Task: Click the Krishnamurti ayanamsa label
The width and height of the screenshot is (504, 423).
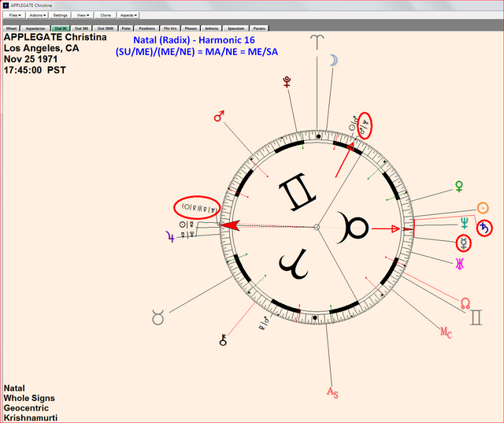Action: 31,417
